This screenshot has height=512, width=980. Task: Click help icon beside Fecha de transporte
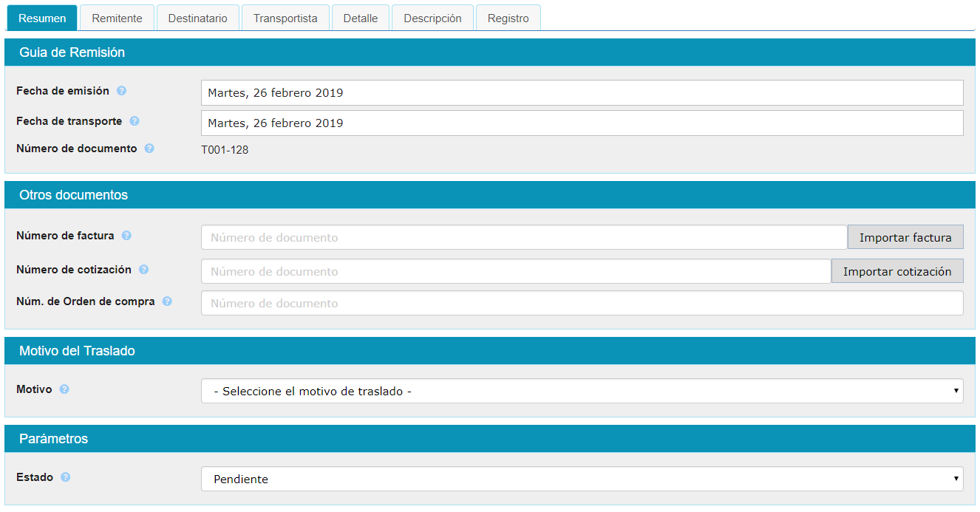[x=135, y=121]
